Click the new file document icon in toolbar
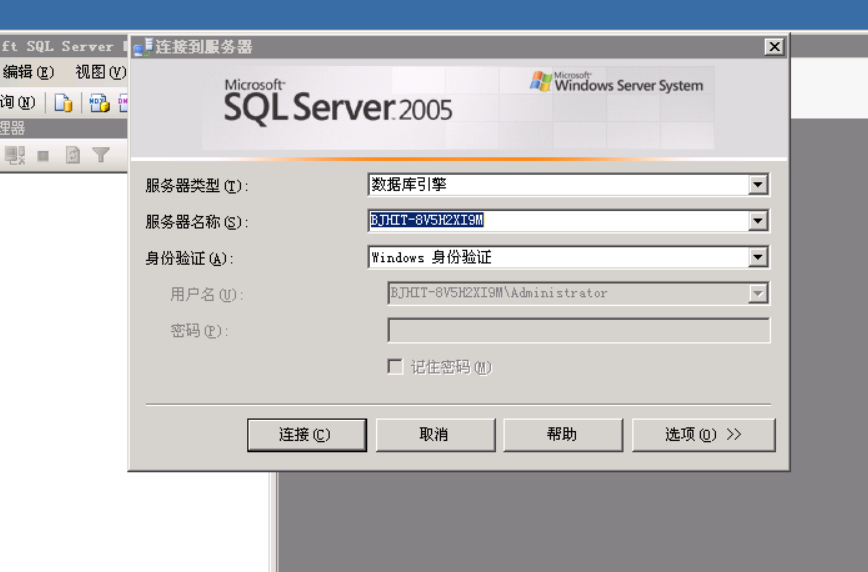The image size is (868, 572). coord(63,103)
